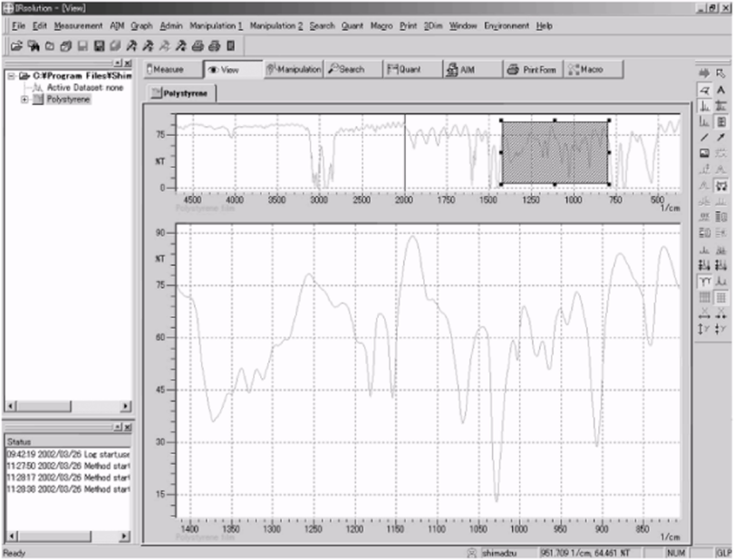This screenshot has height=560, width=734.
Task: Click the horizontal expand X-axis arrows icon
Action: (704, 313)
